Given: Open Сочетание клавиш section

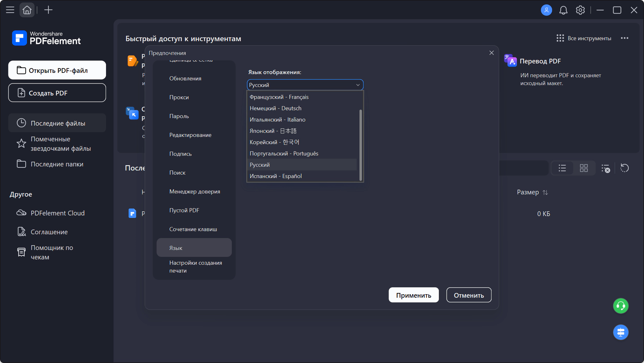Looking at the screenshot, I should 194,229.
